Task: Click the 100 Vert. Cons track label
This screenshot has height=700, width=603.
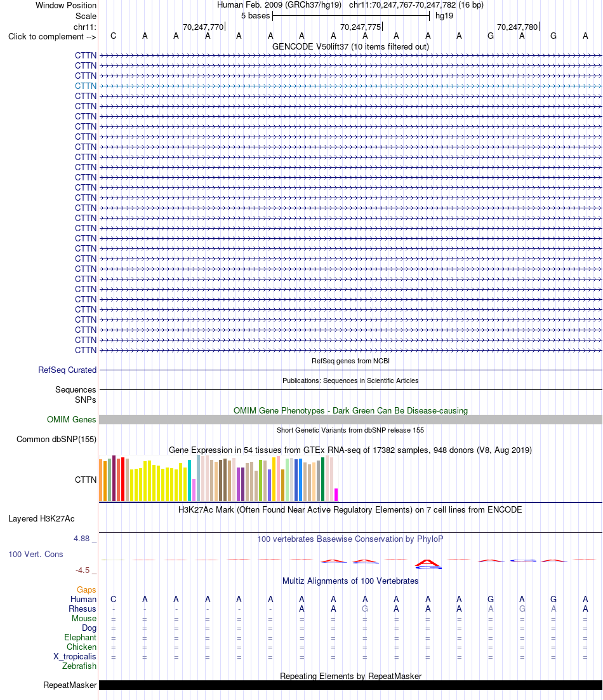Action: (x=36, y=554)
